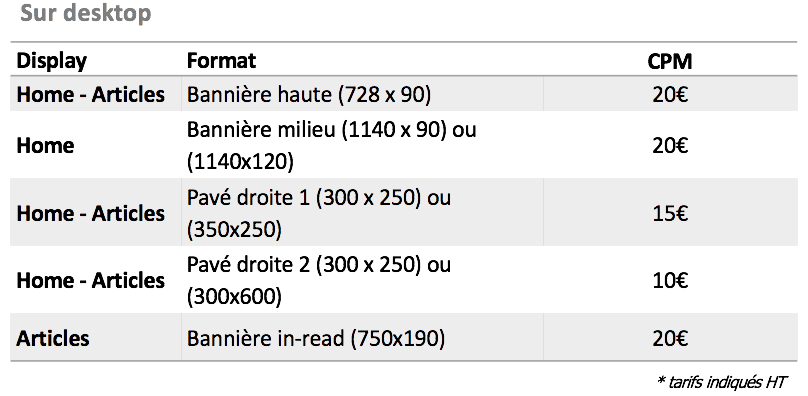The width and height of the screenshot is (808, 396).
Task: Click the 'Home' row label
Action: click(x=45, y=145)
